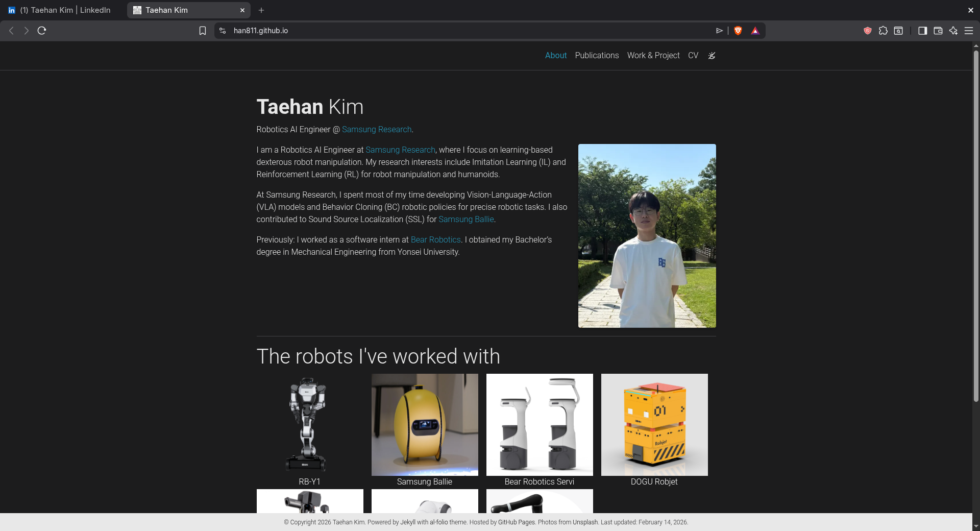Click the red shield extension icon
980x531 pixels.
[867, 31]
